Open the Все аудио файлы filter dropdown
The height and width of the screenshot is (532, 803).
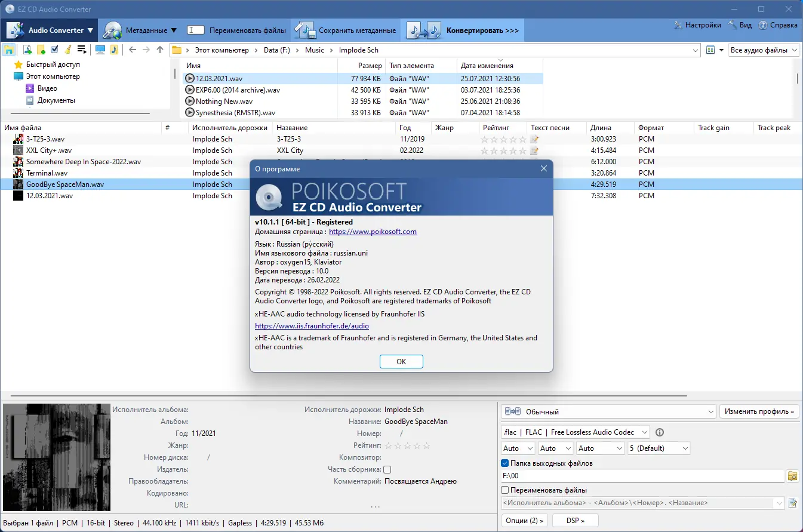pos(764,50)
